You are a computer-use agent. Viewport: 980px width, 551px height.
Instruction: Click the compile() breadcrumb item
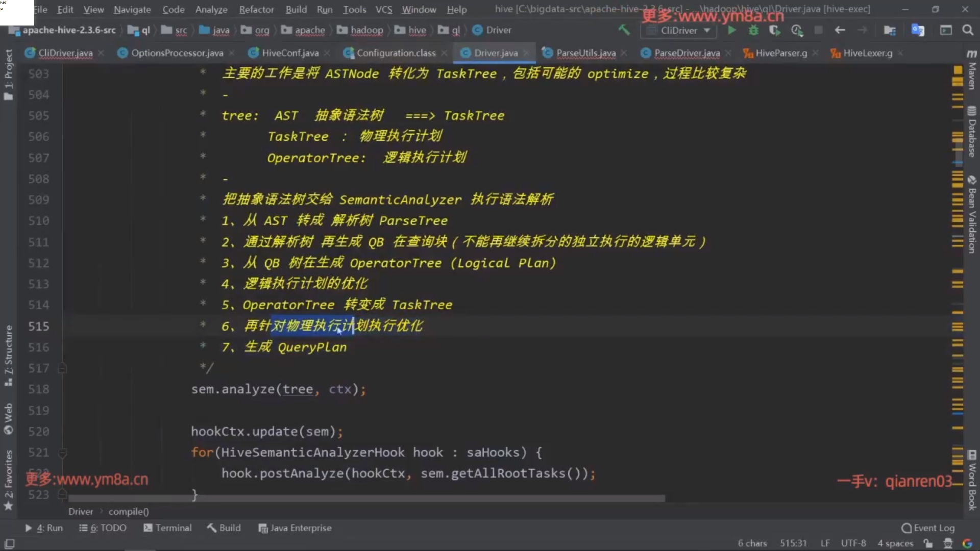pyautogui.click(x=129, y=512)
